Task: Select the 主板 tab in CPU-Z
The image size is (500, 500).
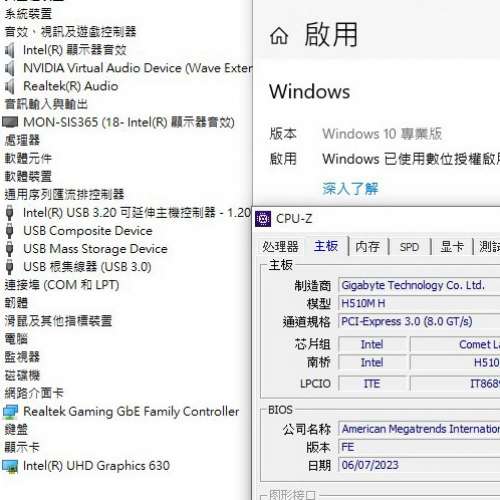Action: [x=326, y=246]
